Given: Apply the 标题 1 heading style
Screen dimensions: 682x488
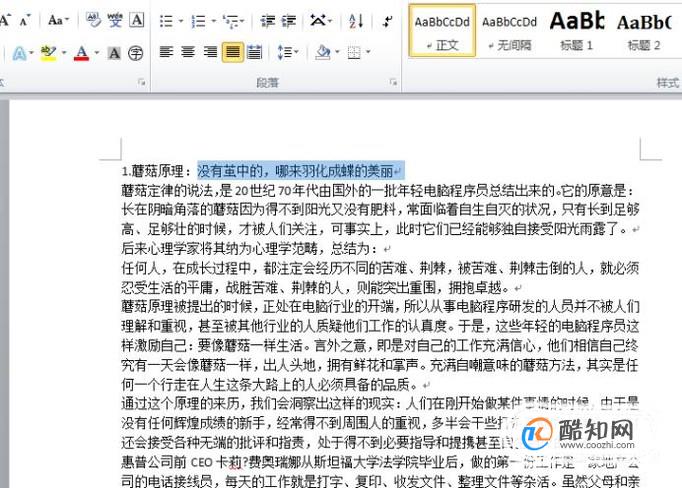Looking at the screenshot, I should [577, 30].
